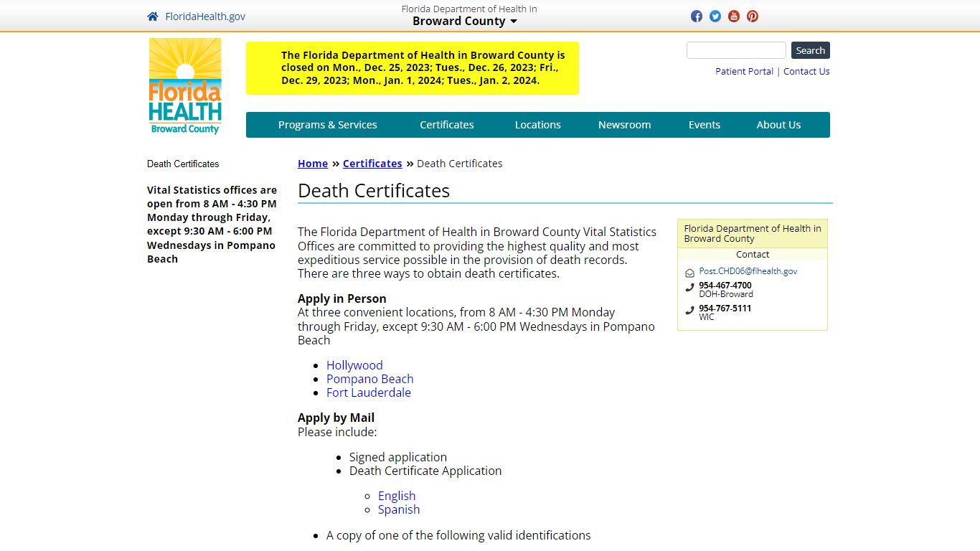The height and width of the screenshot is (551, 980).
Task: Click the Florida Health Broward County logo
Action: click(x=185, y=86)
